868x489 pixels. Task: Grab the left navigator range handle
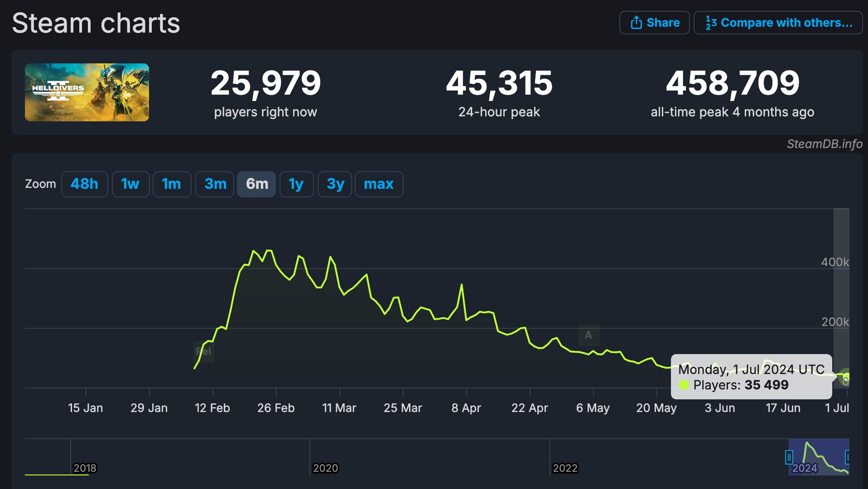click(789, 457)
